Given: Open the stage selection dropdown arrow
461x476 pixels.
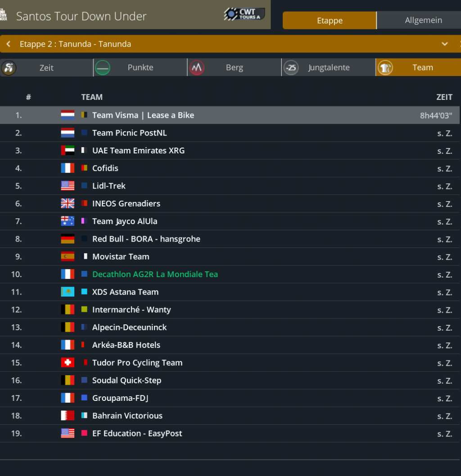Looking at the screenshot, I should (x=445, y=44).
